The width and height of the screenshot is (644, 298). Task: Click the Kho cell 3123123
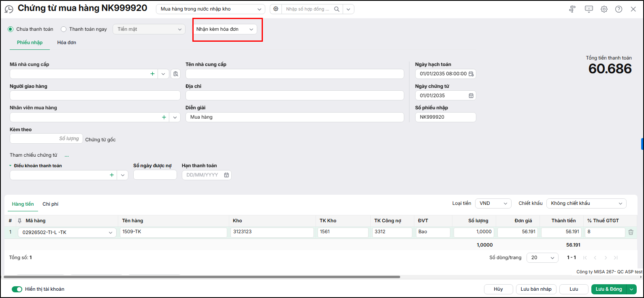272,232
